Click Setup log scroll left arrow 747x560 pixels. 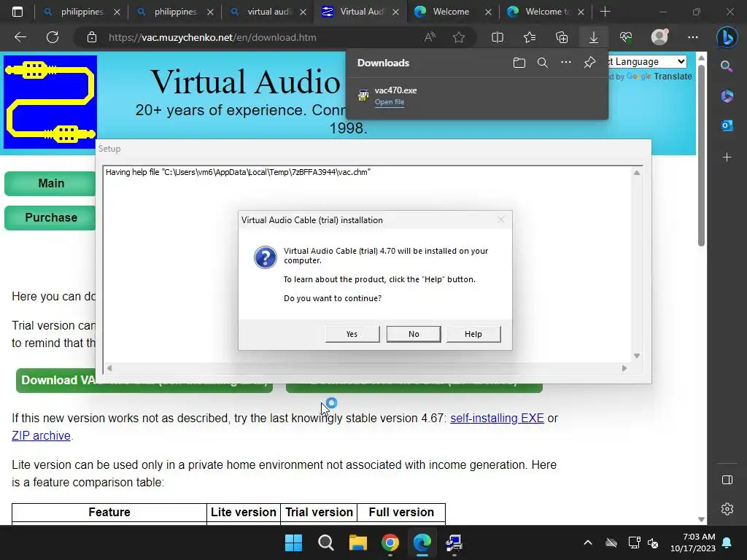109,368
